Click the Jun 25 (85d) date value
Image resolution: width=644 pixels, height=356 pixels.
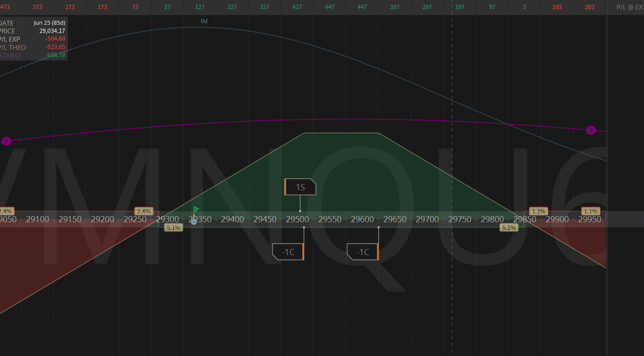coord(49,23)
